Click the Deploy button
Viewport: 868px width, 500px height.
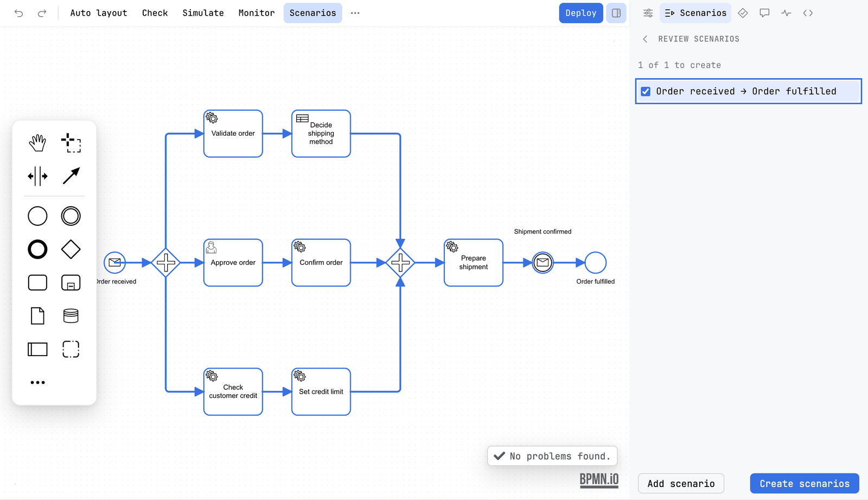[x=581, y=13]
